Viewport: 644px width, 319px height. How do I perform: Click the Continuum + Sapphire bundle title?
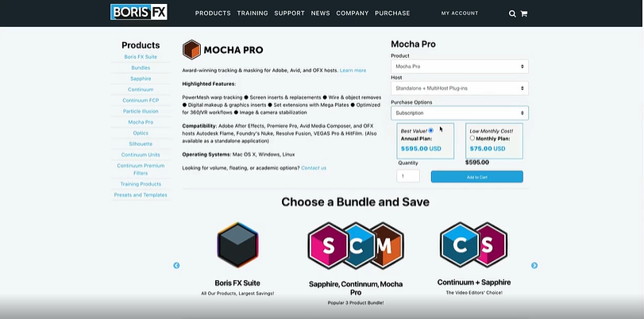pyautogui.click(x=474, y=282)
